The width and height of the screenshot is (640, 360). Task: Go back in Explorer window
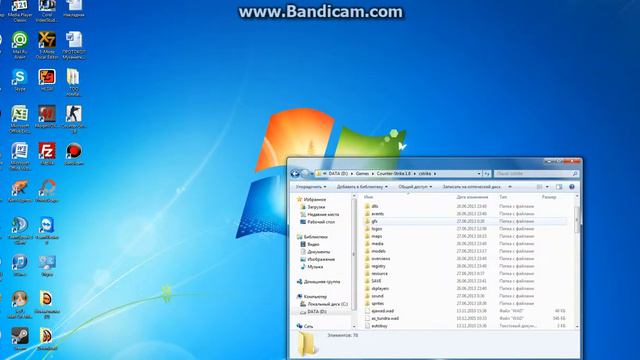tap(295, 173)
